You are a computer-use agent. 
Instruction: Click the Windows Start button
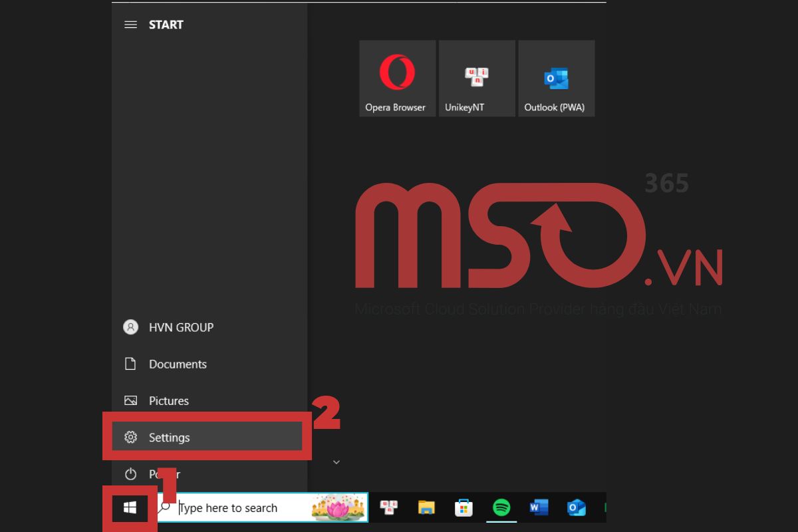[x=130, y=508]
